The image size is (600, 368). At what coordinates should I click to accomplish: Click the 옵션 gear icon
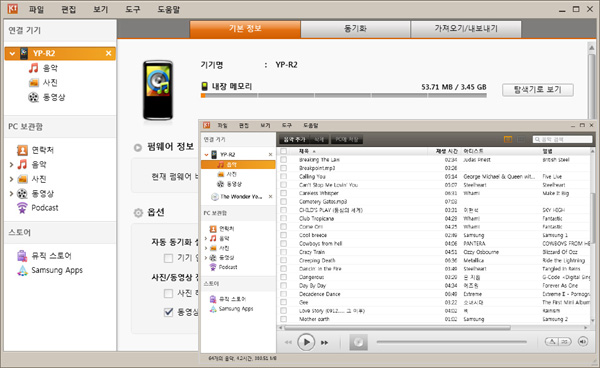[x=138, y=213]
